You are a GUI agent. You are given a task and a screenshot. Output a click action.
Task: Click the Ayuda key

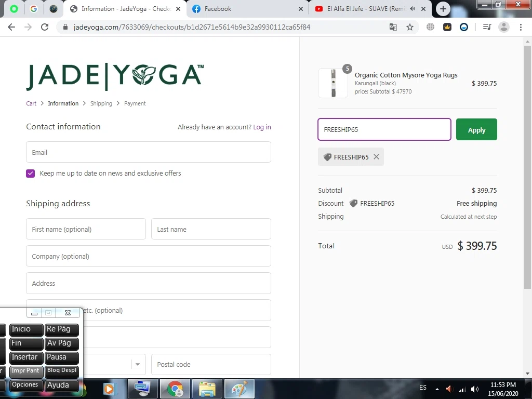coord(62,385)
